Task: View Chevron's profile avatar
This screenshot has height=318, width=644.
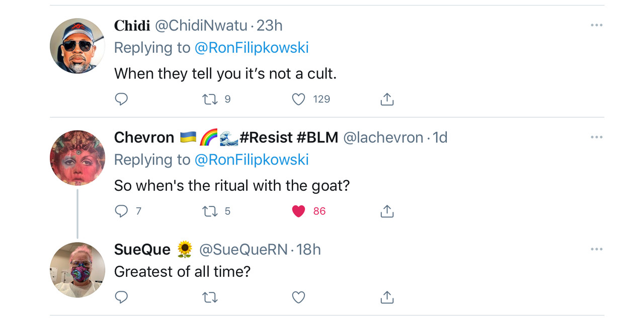Action: click(x=77, y=158)
